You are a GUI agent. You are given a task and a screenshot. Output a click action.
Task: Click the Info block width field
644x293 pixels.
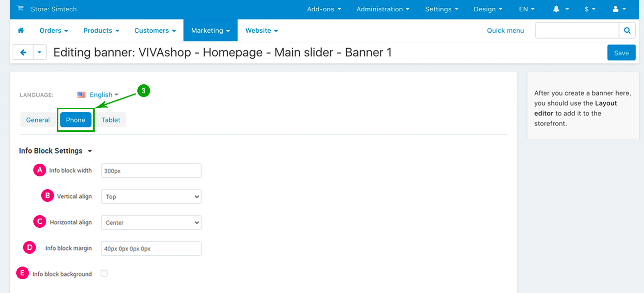click(x=151, y=171)
